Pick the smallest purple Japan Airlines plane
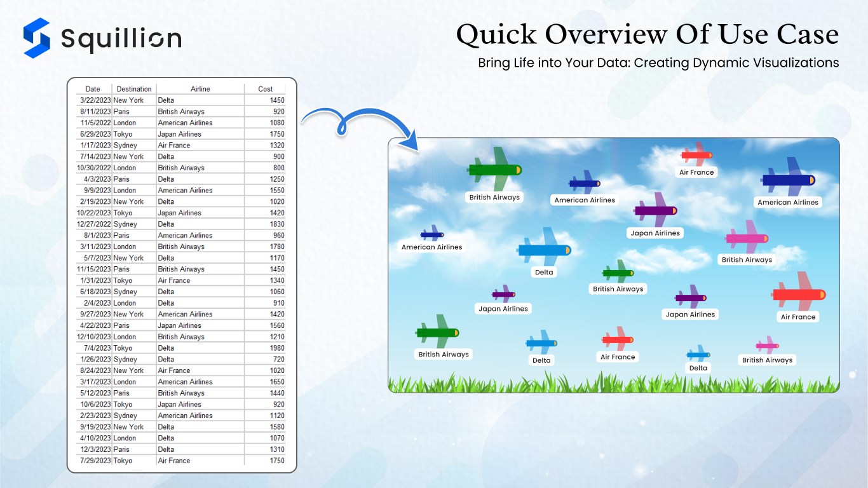Image resolution: width=868 pixels, height=488 pixels. (503, 294)
